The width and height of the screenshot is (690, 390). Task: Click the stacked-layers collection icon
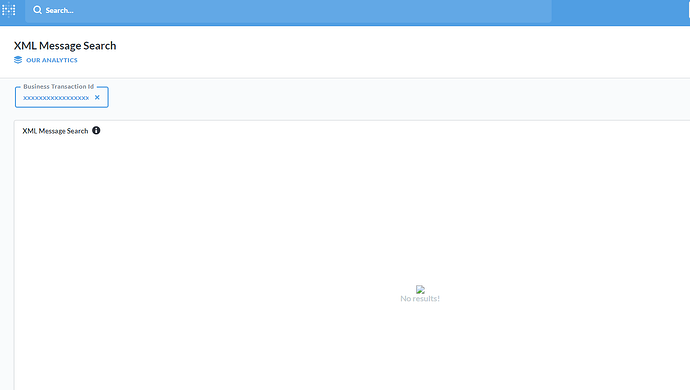18,60
